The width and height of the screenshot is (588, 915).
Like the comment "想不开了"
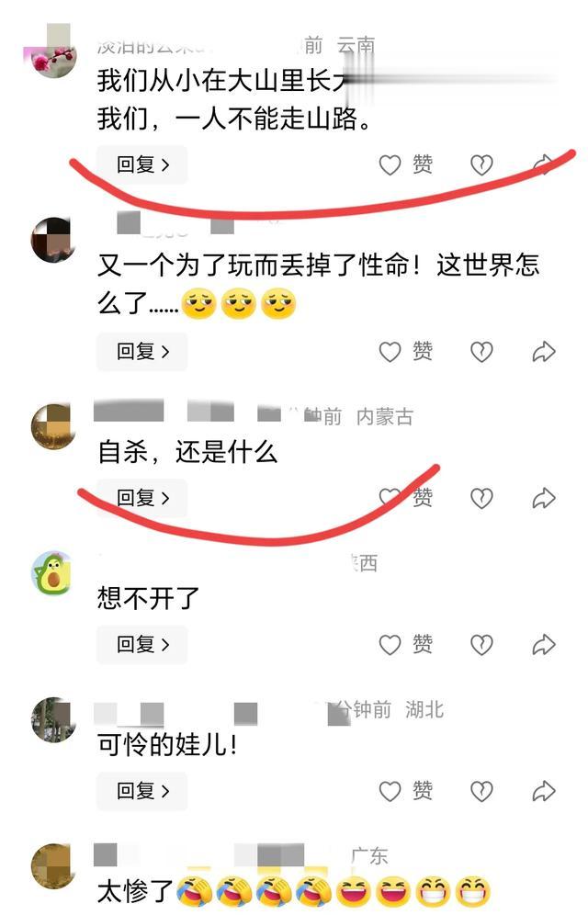coord(405,644)
